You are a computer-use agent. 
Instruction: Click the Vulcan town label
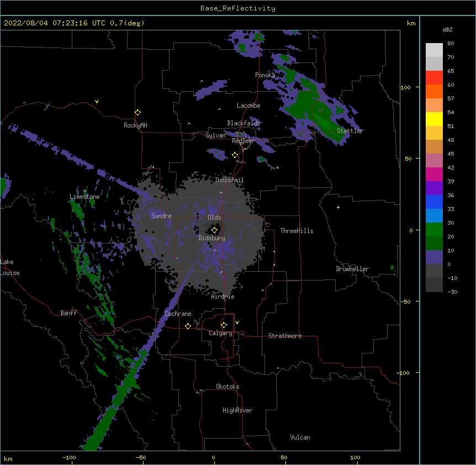[x=300, y=437]
